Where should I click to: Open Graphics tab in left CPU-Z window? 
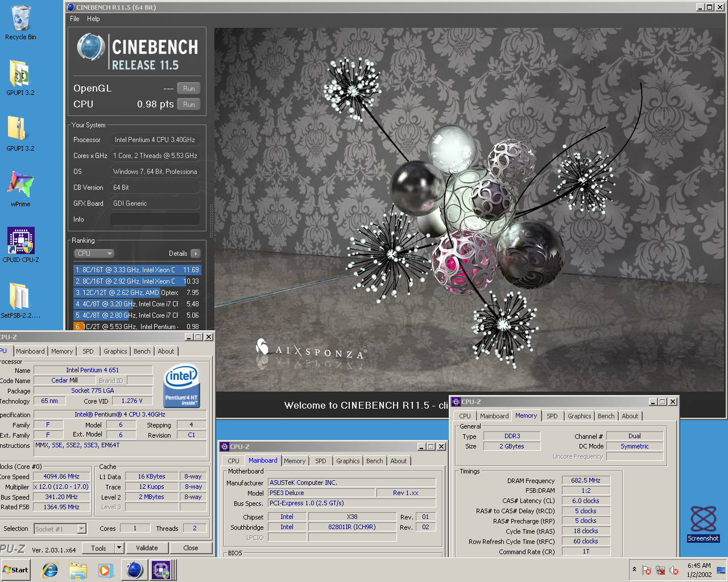(115, 351)
